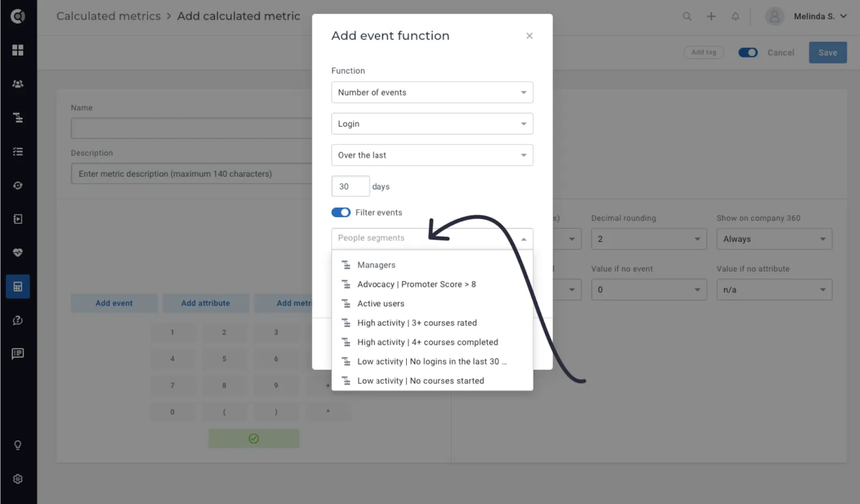The image size is (860, 504).
Task: Open the calculator metrics icon in sidebar
Action: coord(18,286)
